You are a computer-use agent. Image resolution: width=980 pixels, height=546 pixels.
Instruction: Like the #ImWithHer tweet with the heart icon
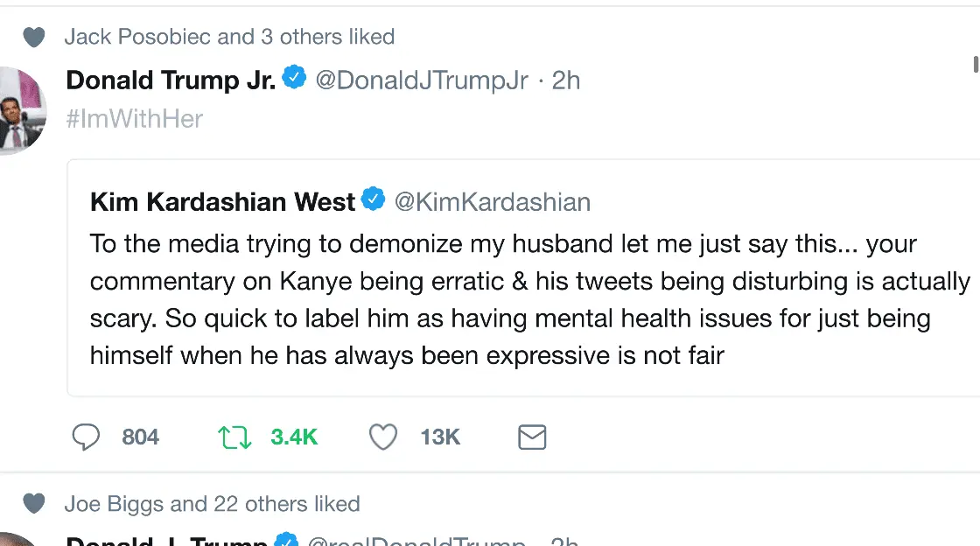point(382,437)
